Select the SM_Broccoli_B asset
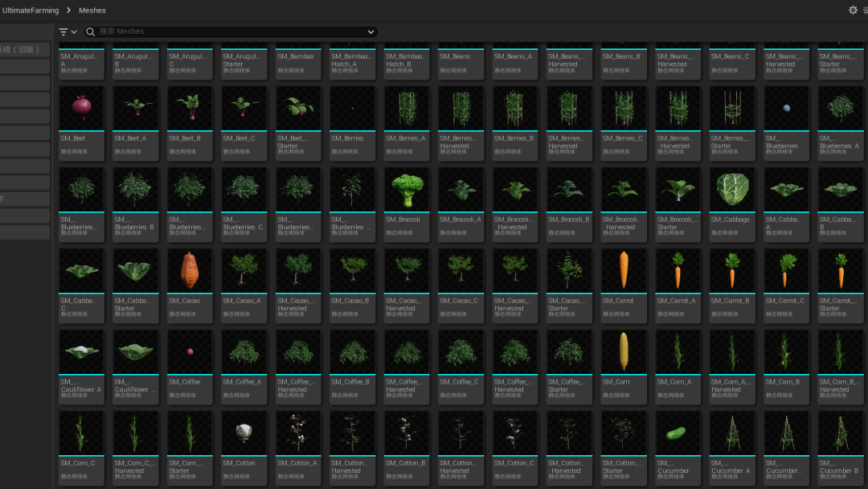Screen dimensions: 868x489 click(570, 204)
